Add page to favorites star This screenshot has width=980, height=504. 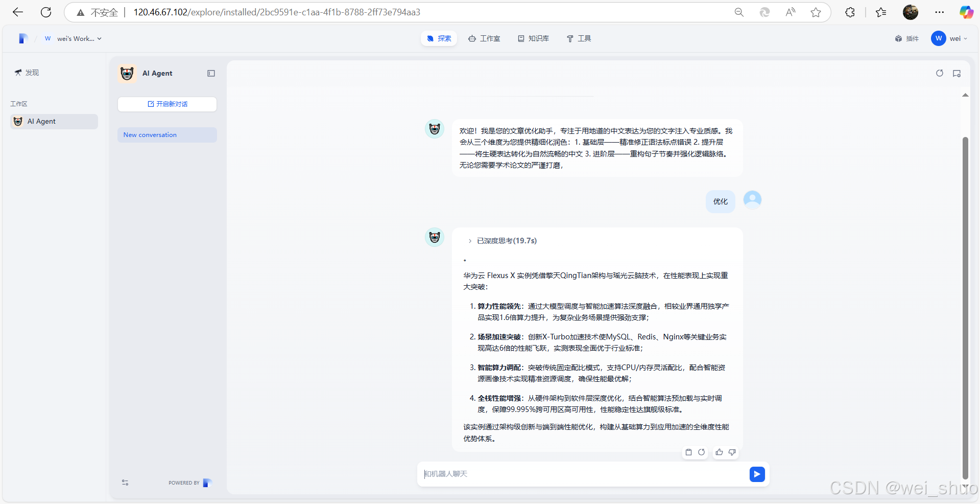816,12
